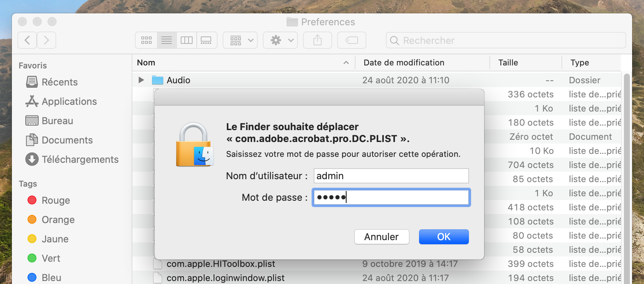Open Applications in the sidebar
This screenshot has width=644, height=284.
pos(69,101)
